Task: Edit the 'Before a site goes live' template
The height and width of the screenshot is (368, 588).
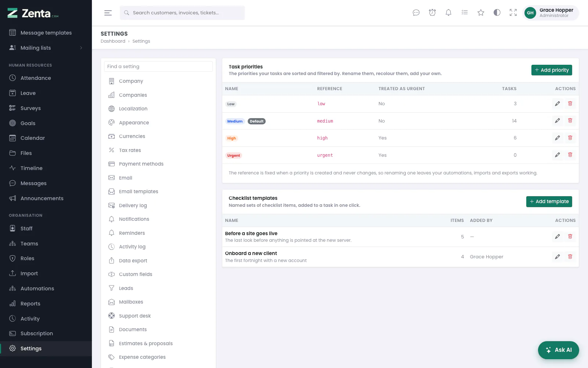Action: [x=557, y=237]
